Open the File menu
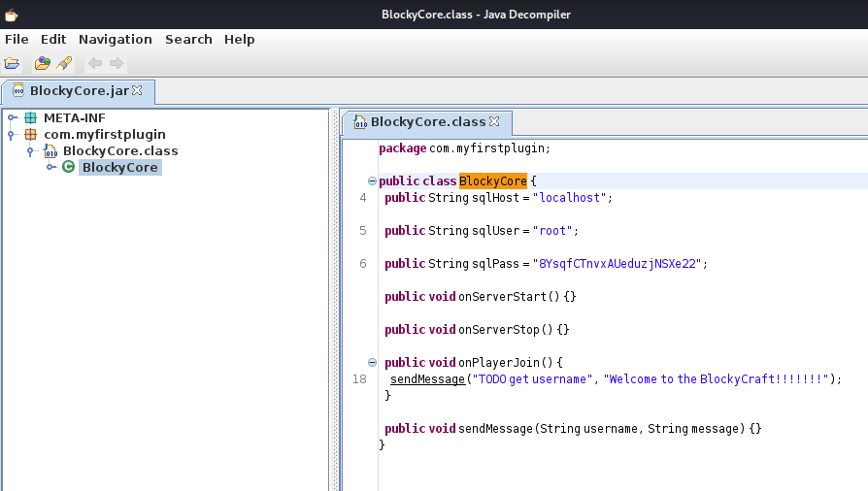The image size is (868, 491). click(17, 40)
